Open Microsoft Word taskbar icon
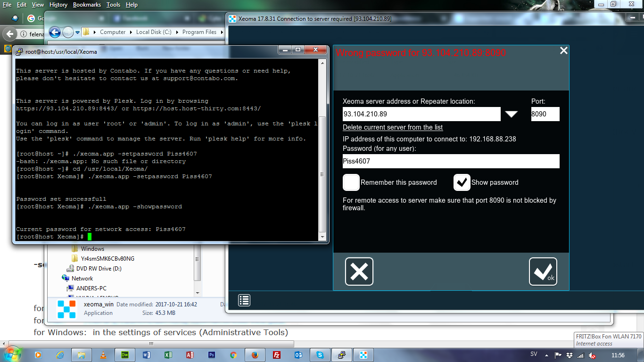 (147, 355)
